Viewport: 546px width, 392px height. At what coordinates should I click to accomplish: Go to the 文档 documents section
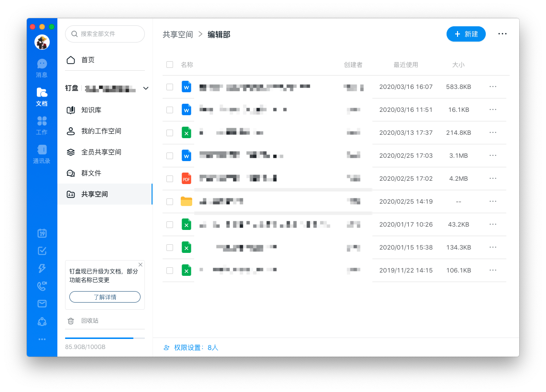tap(42, 97)
